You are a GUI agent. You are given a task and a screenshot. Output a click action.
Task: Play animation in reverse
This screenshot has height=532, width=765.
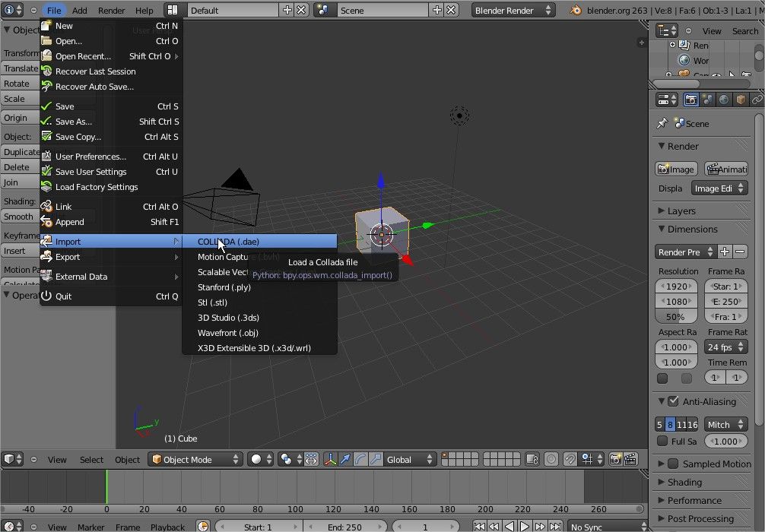pyautogui.click(x=509, y=527)
